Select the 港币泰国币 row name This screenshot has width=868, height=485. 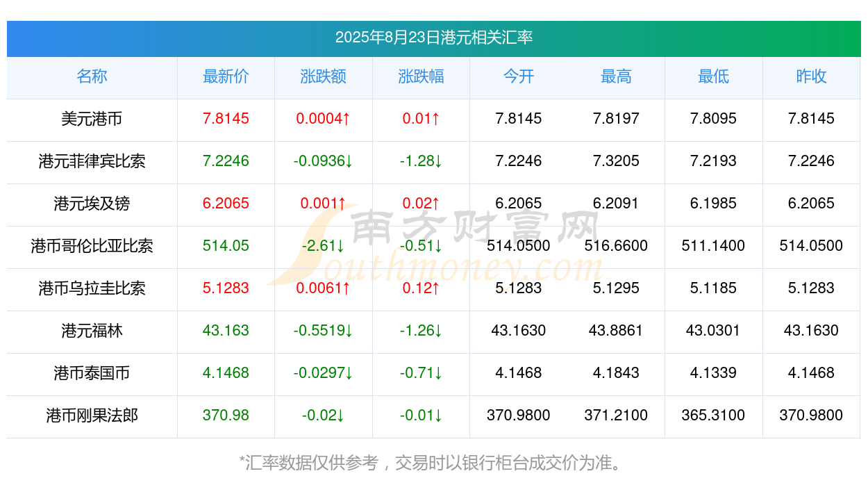[x=92, y=373]
